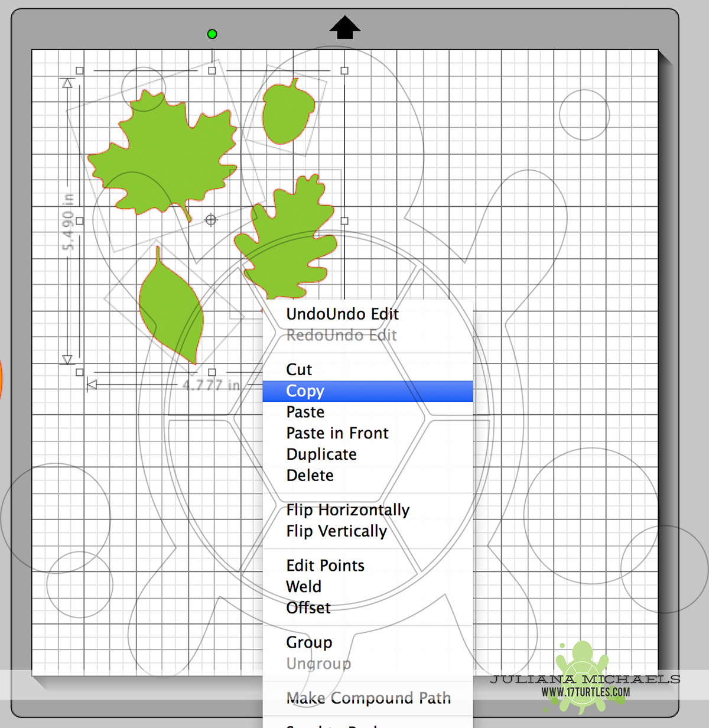The height and width of the screenshot is (728, 709).
Task: Click the top-left selection handle square
Action: [79, 70]
